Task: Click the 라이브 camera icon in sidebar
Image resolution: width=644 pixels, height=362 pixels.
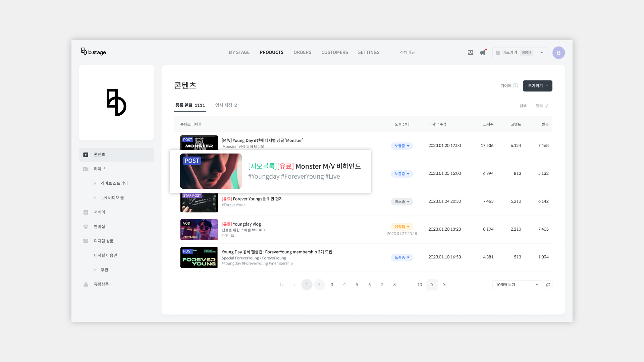Action: coord(86,169)
